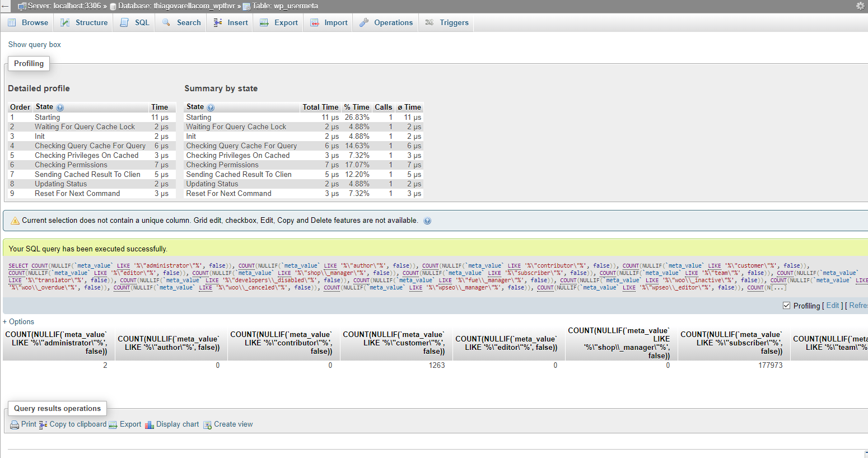The height and width of the screenshot is (458, 868).
Task: Click the Copy to clipboard icon
Action: (43, 425)
